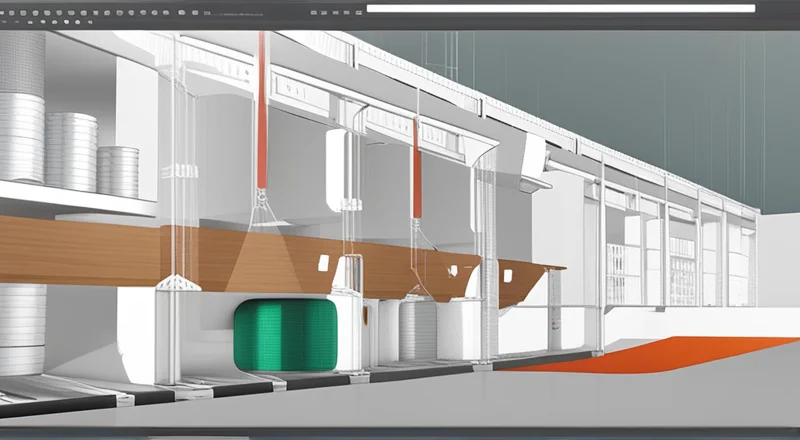Click the last small icon in the second toolbar row
Image resolution: width=800 pixels, height=440 pixels.
[90, 22]
